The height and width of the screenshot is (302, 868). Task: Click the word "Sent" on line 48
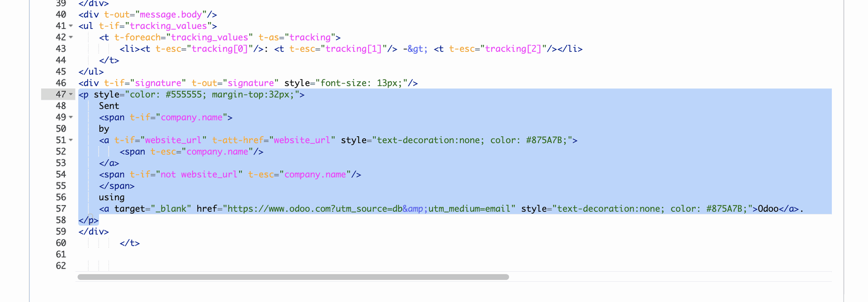(x=109, y=106)
